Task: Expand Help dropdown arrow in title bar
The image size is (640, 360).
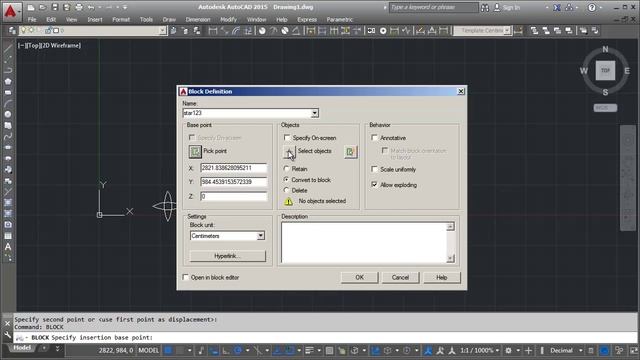Action: [601, 7]
